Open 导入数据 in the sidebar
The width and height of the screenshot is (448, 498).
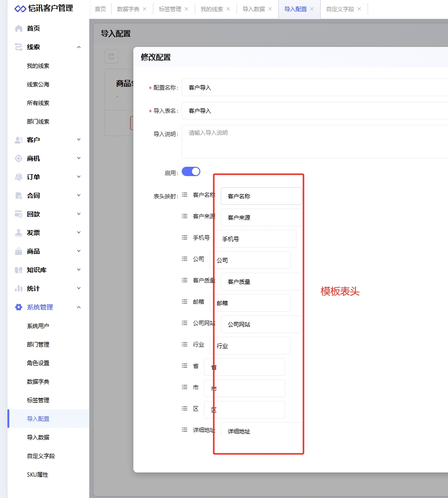pos(38,437)
